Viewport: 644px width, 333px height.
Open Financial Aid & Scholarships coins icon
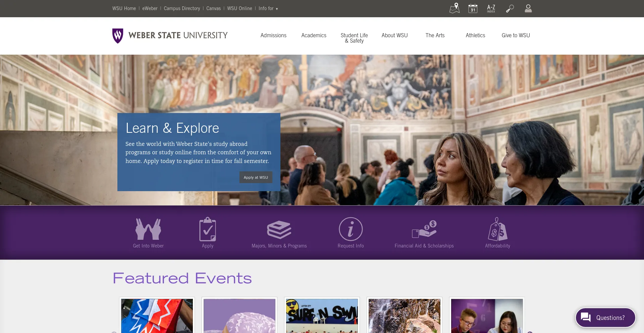424,230
